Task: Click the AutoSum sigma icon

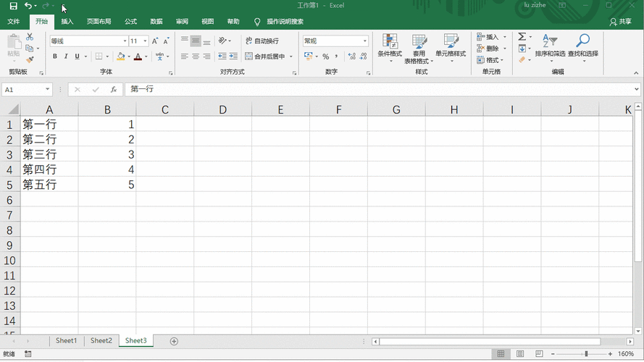Action: pos(522,37)
